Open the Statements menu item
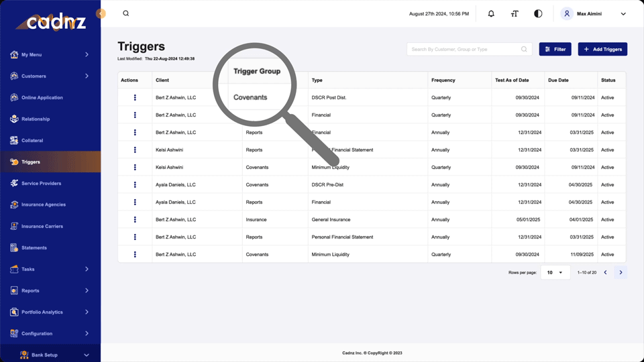 click(34, 248)
